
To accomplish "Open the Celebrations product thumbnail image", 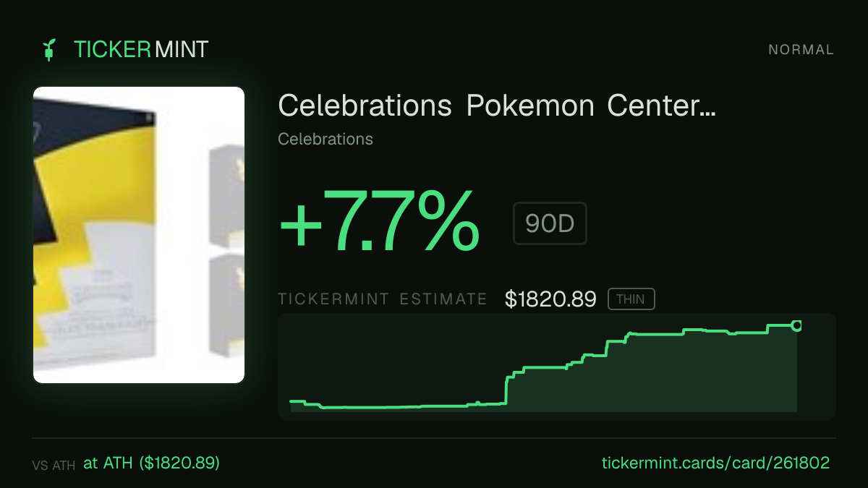I will (139, 235).
